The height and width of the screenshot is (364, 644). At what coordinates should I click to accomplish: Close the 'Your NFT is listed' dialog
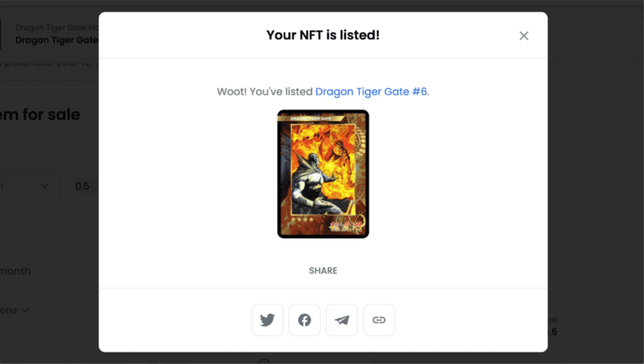(524, 36)
